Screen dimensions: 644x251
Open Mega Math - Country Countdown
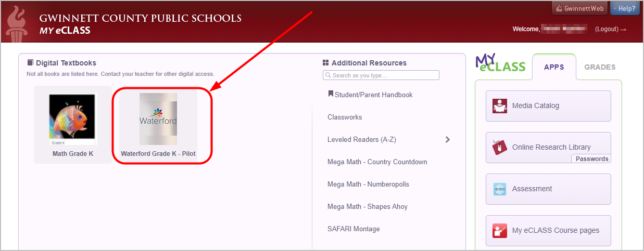(377, 162)
